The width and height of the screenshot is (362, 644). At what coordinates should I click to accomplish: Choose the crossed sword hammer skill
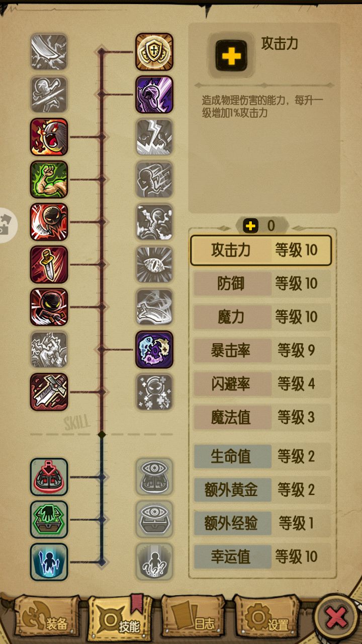(x=49, y=391)
